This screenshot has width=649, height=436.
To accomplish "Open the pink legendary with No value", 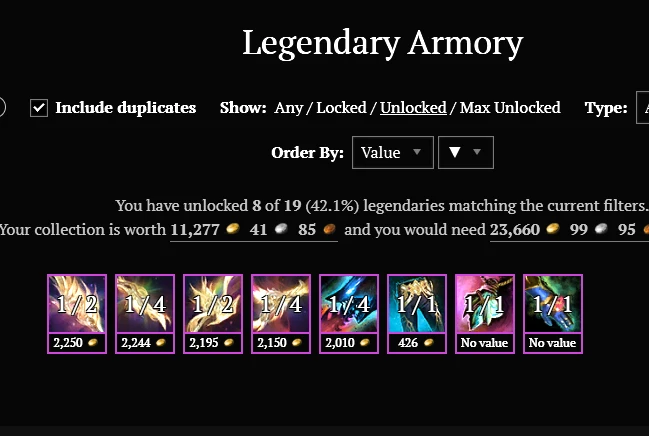I will click(x=485, y=304).
